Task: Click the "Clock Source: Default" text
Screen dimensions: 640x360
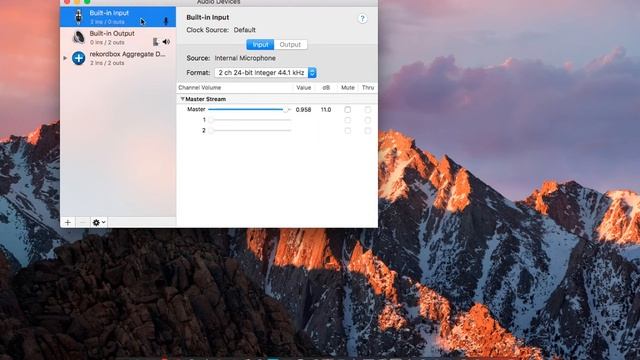Action: pos(221,30)
